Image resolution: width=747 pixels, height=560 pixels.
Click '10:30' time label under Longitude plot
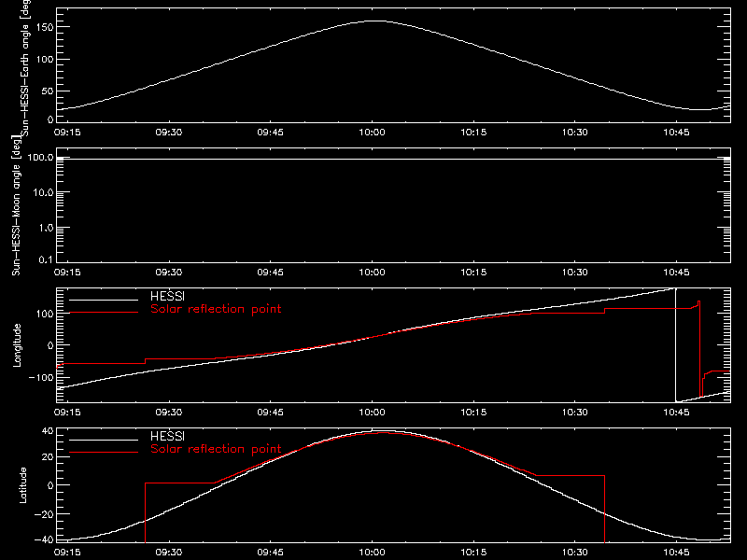pyautogui.click(x=575, y=412)
